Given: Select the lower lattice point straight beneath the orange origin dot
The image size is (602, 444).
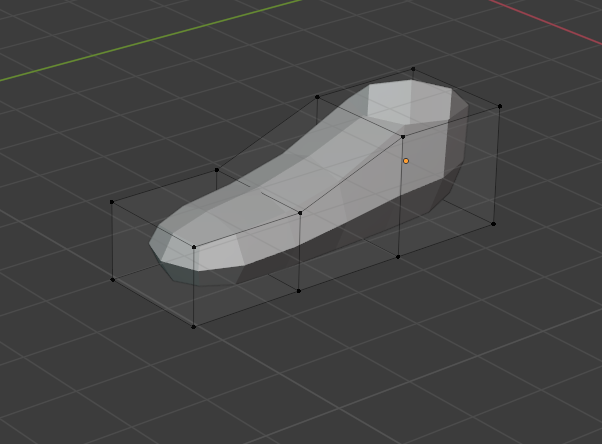Looking at the screenshot, I should point(398,257).
